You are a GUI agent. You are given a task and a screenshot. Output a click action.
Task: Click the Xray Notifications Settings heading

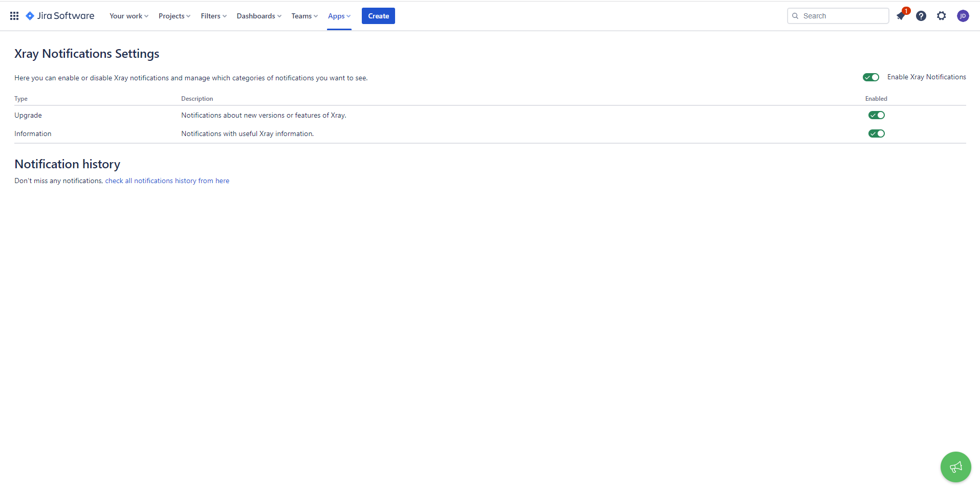point(87,54)
